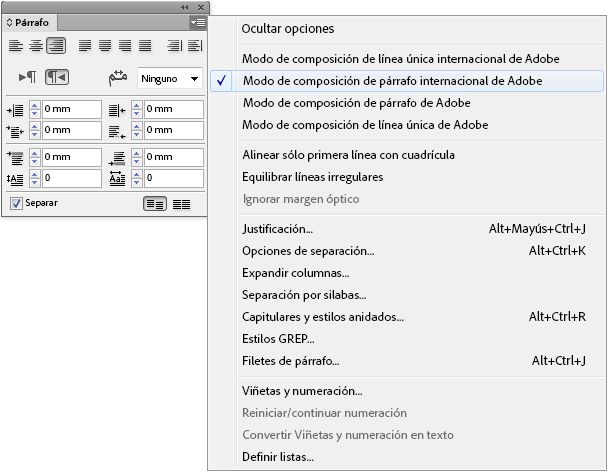Uncheck the Separar hyphenation checkbox

pyautogui.click(x=16, y=203)
